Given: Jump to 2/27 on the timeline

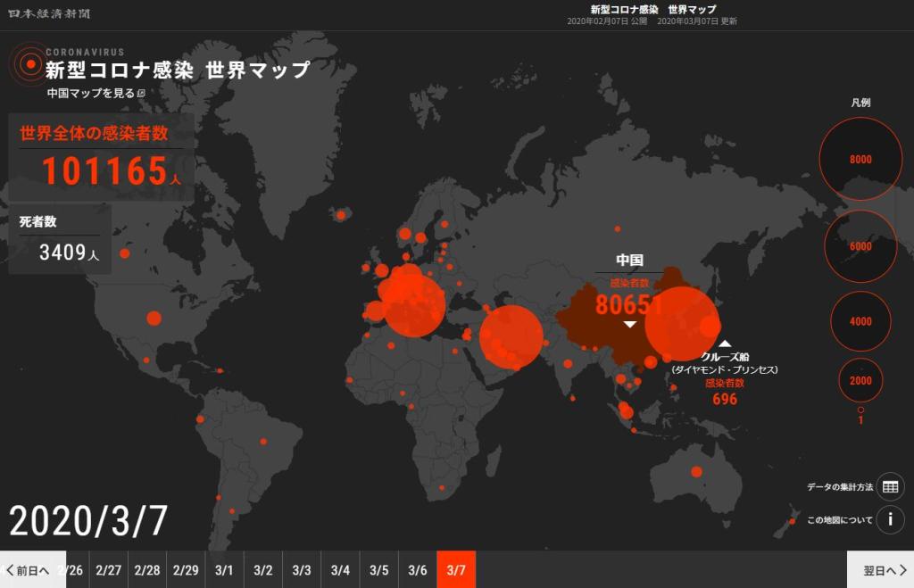Looking at the screenshot, I should 109,570.
